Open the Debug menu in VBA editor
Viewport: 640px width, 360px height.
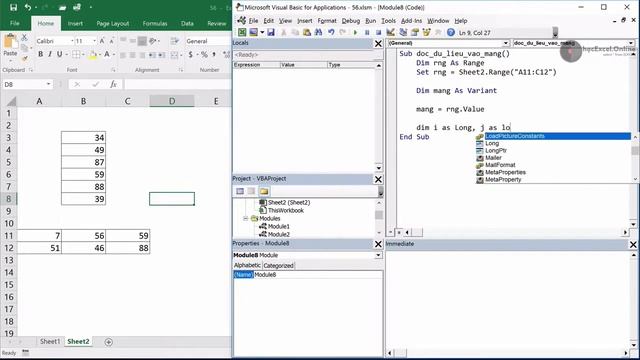pyautogui.click(x=351, y=21)
